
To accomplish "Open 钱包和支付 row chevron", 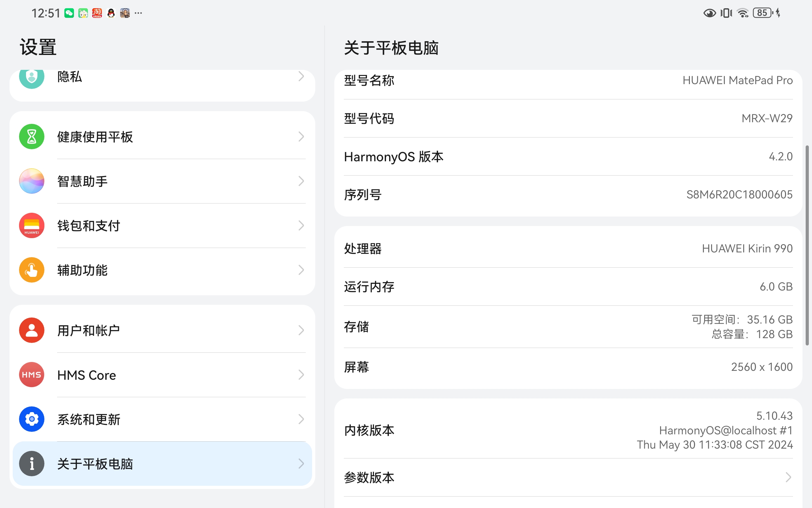I will pos(301,225).
